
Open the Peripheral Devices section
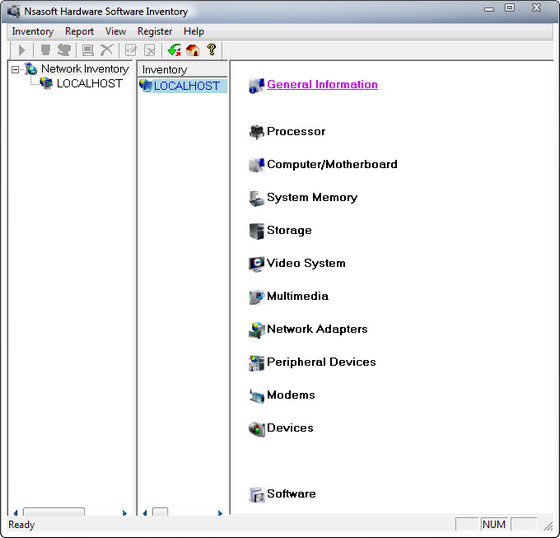321,362
